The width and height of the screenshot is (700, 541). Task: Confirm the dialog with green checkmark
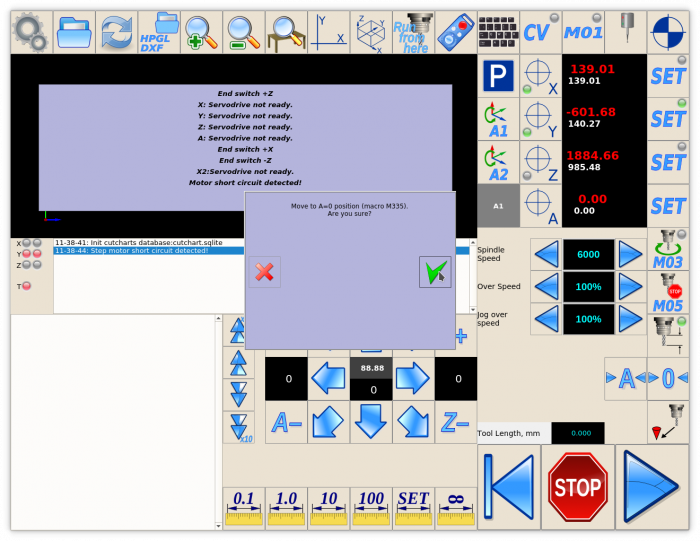pos(434,272)
